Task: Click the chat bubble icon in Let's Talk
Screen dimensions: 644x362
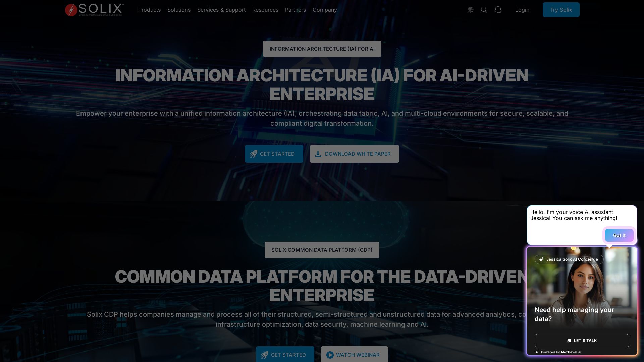Action: tap(569, 341)
